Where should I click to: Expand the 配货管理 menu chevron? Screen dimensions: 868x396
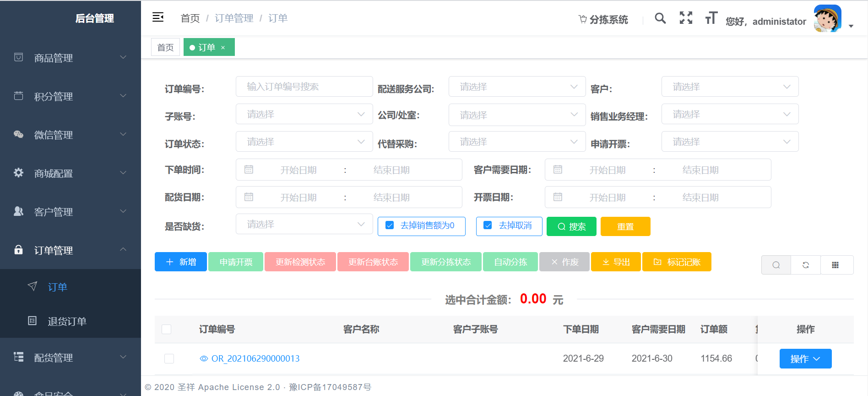click(x=123, y=357)
